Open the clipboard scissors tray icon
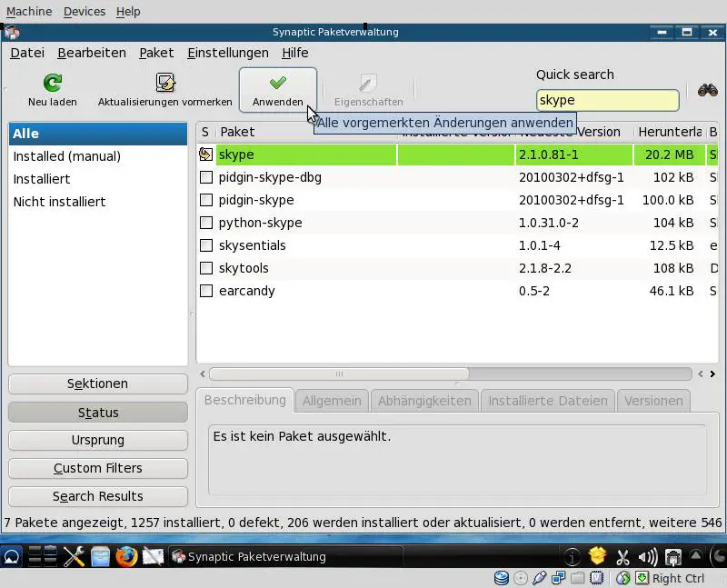 point(622,557)
